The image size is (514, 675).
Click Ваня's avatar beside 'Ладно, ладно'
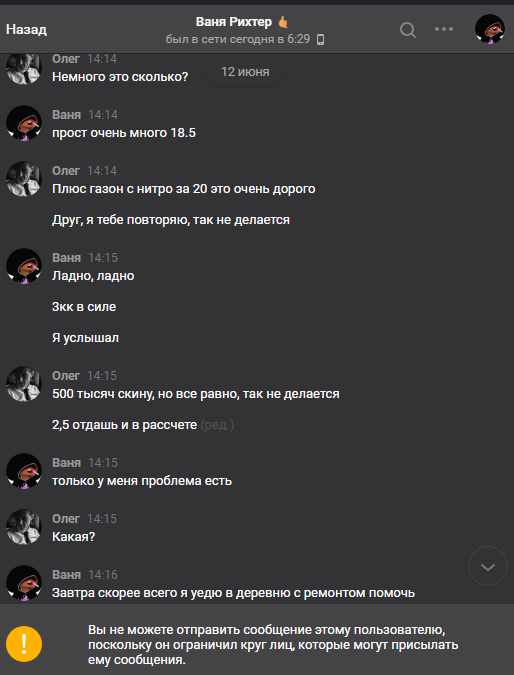[24, 266]
